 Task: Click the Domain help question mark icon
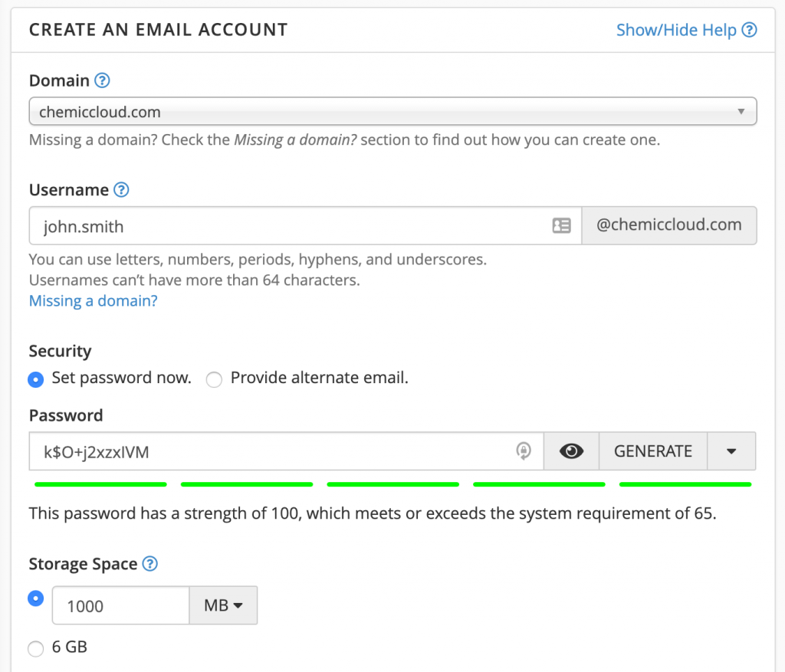click(x=102, y=80)
